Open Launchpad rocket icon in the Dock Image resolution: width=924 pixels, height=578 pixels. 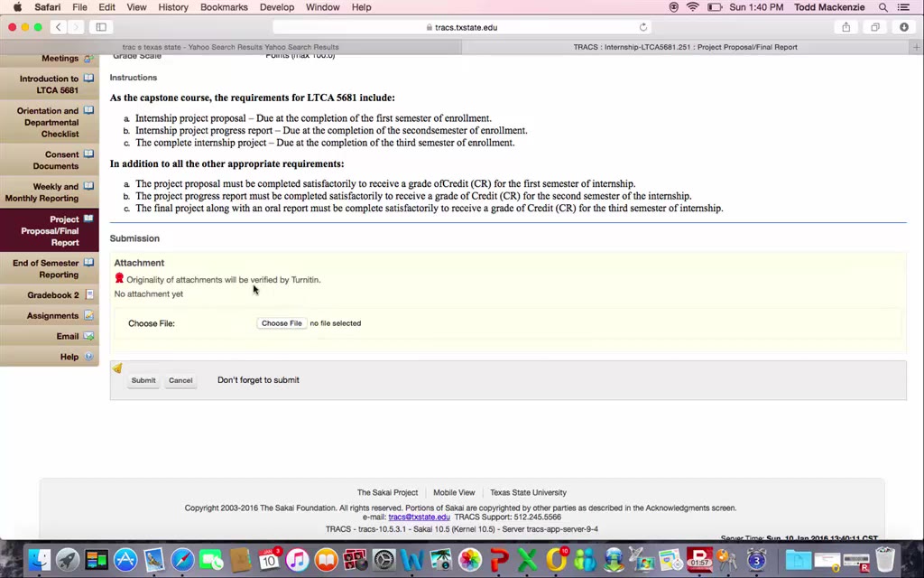[68, 560]
